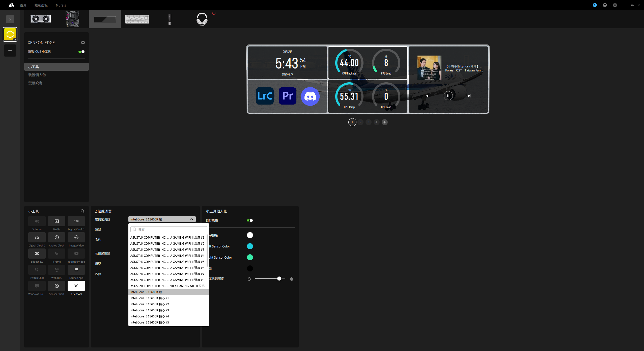Select the graphics card device thumbnail
Image resolution: width=644 pixels, height=351 pixels.
pyautogui.click(x=41, y=19)
